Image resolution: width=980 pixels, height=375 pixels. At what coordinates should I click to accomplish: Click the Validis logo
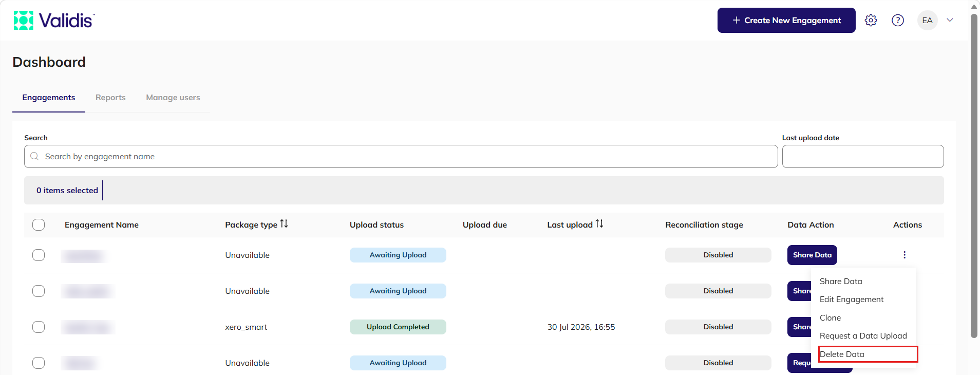[54, 21]
